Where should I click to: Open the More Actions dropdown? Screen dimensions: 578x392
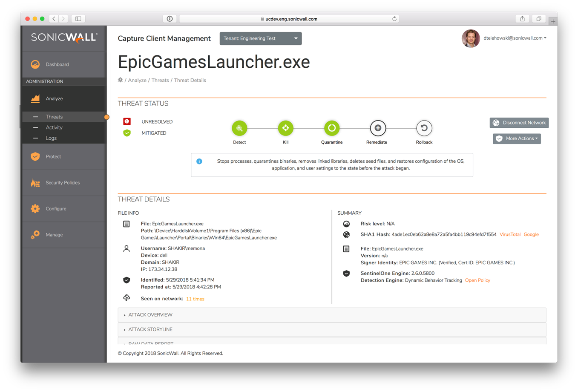tap(517, 138)
